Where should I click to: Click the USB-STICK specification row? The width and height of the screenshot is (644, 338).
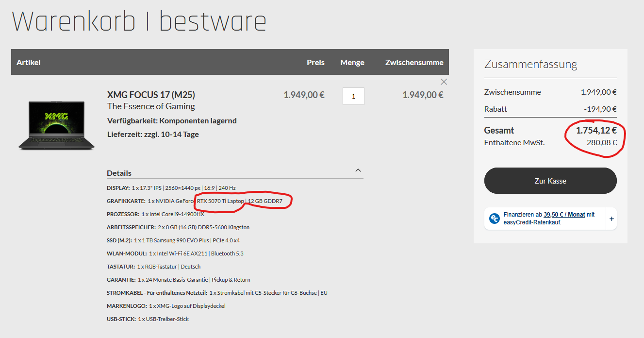click(148, 319)
